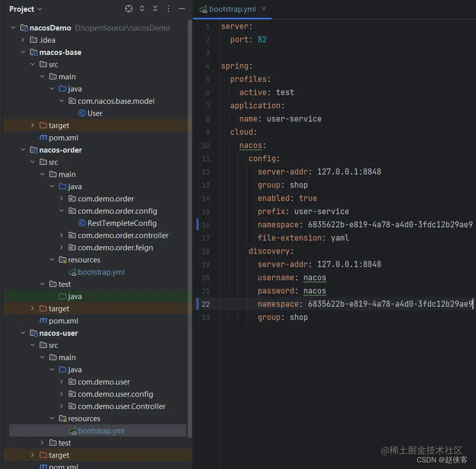Click Maven icon of nacos-order pom.xml

(43, 320)
